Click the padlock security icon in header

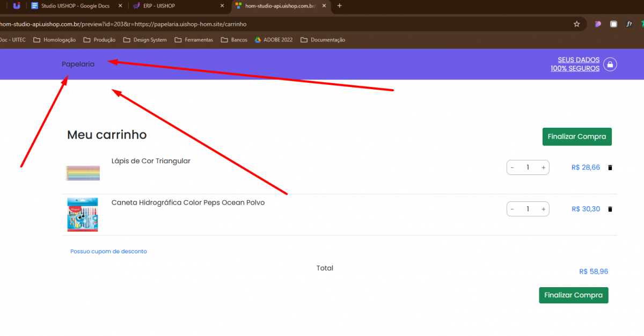pyautogui.click(x=610, y=64)
